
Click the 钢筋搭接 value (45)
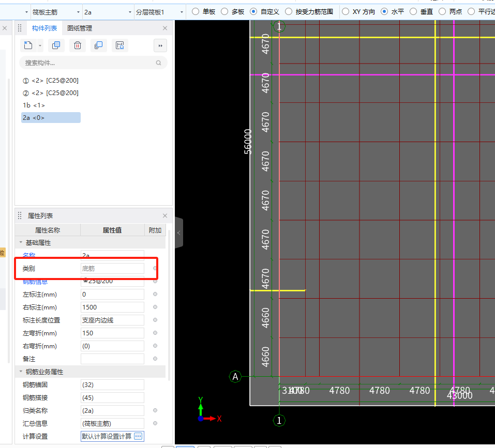[x=112, y=398]
